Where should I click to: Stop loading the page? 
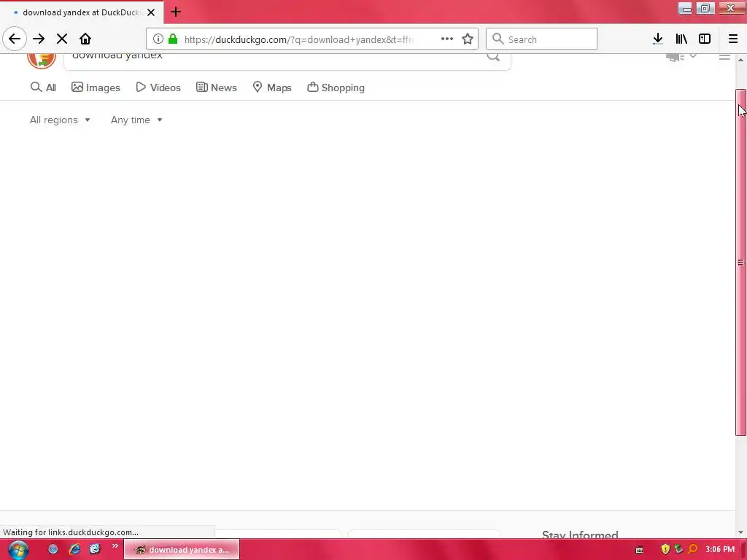tap(62, 39)
